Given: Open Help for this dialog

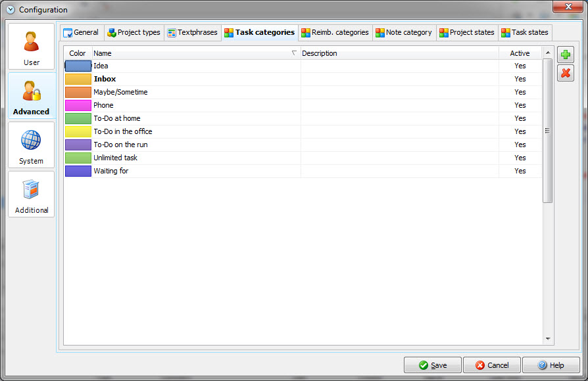Looking at the screenshot, I should pos(550,365).
